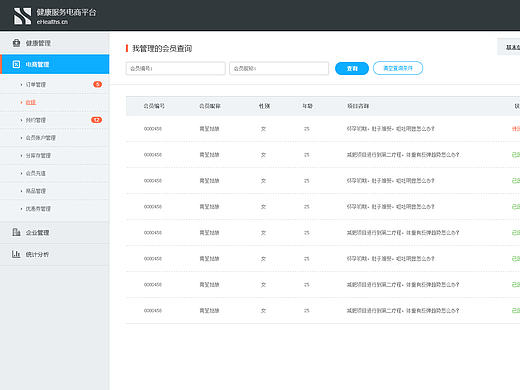Open the 健康管理 section
520x390 pixels.
coord(55,43)
